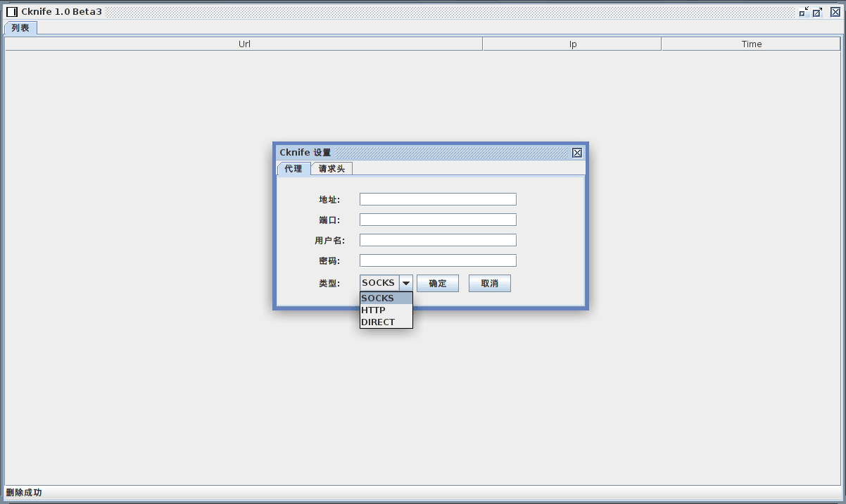Click the Cknife window icon in title bar
The width and height of the screenshot is (846, 504).
point(11,12)
